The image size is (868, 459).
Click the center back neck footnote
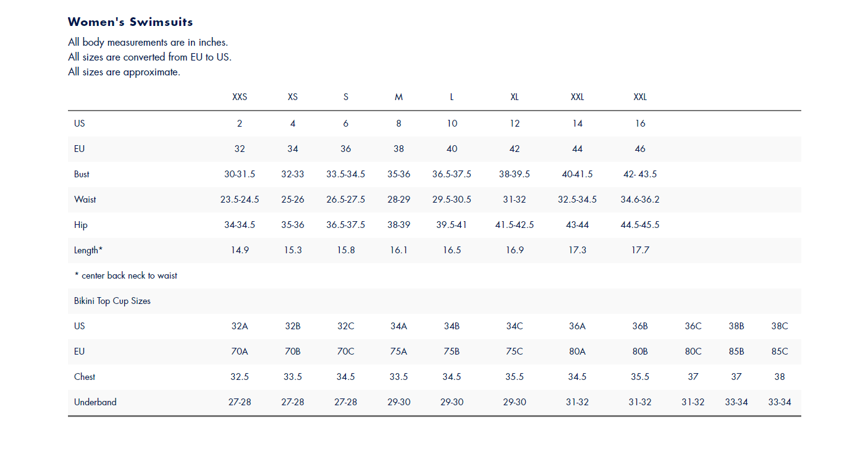126,276
